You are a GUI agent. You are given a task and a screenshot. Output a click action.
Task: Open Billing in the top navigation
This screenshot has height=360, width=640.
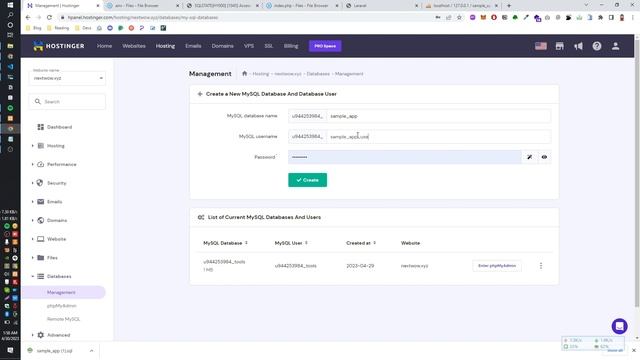coord(291,46)
